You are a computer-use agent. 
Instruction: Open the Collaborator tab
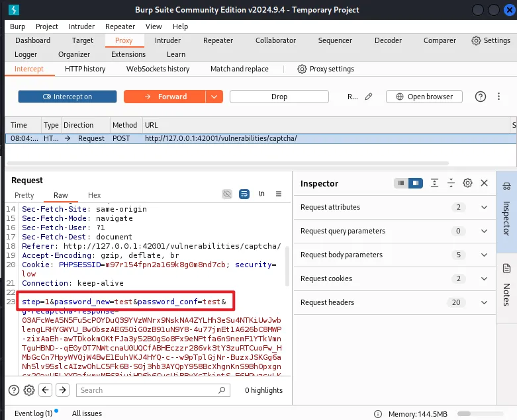click(275, 40)
